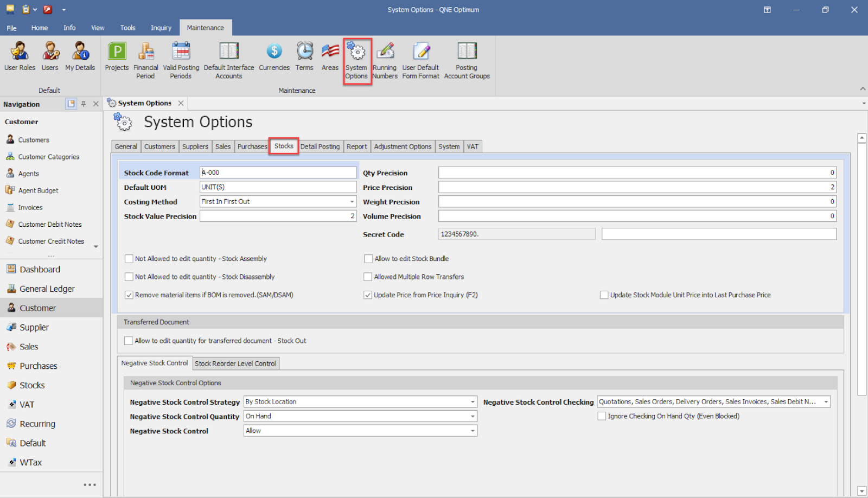This screenshot has height=498, width=868.
Task: Open the document tab list dropdown arrow
Action: coord(864,103)
